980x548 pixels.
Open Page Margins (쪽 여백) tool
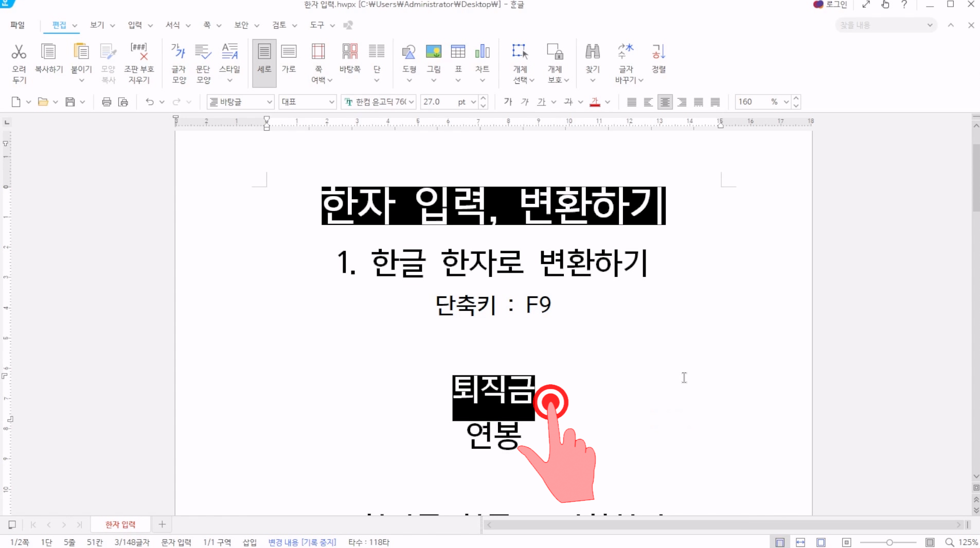coord(318,52)
